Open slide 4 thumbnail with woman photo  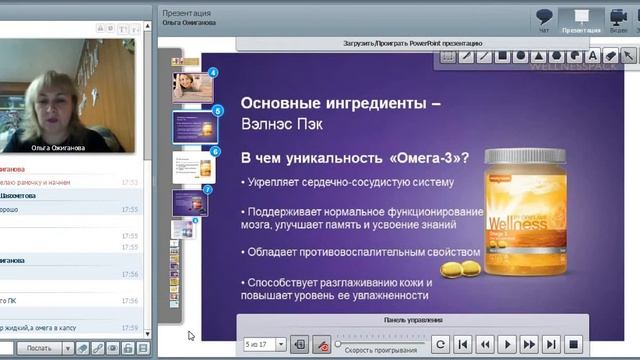point(193,87)
